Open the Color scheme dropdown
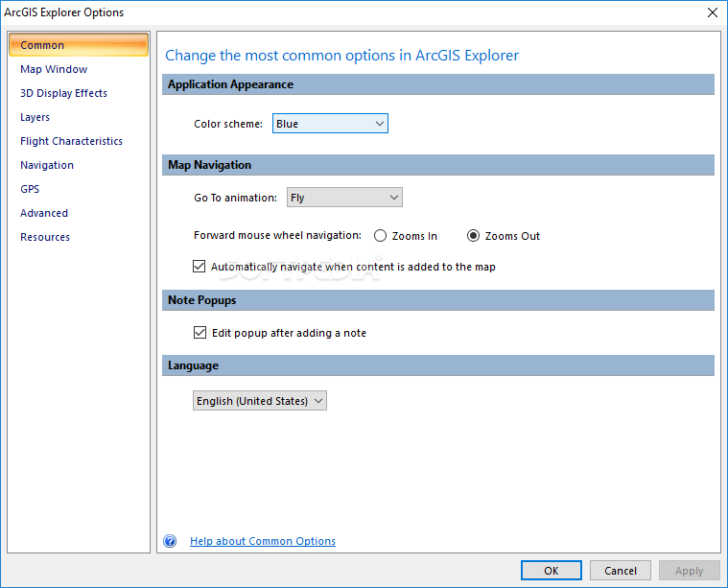This screenshot has width=728, height=588. (x=330, y=124)
